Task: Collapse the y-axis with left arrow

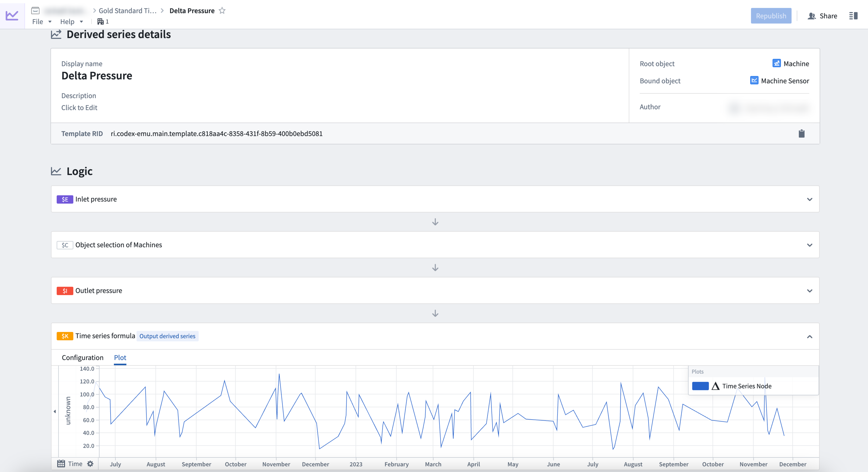Action: point(55,411)
